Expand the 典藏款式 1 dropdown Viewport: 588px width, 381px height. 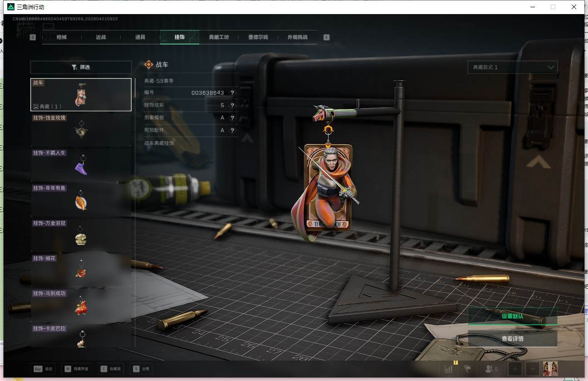pyautogui.click(x=513, y=67)
